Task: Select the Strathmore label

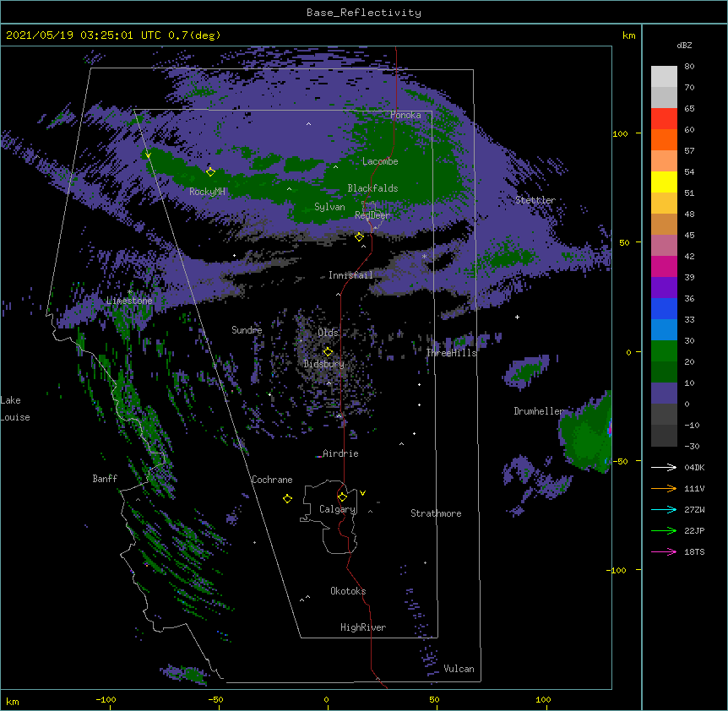Action: click(x=436, y=513)
